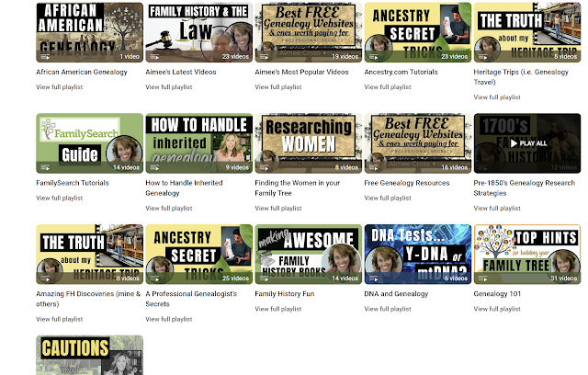Open Aimee's Most Popular Videos thumbnail
Viewport: 588px width, 375px height.
(309, 32)
